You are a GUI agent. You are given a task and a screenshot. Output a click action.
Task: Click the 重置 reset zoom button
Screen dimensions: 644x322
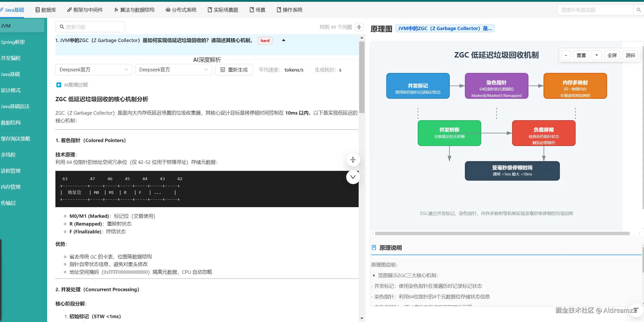click(581, 55)
